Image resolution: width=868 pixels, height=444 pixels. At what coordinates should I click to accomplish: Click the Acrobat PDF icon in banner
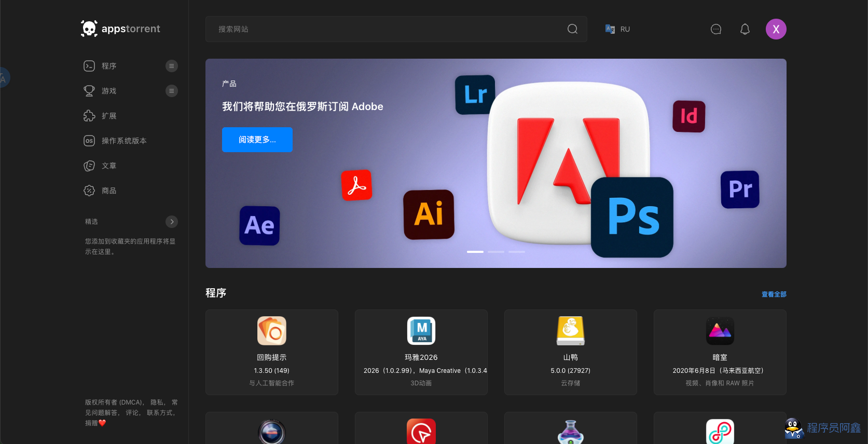(x=356, y=185)
